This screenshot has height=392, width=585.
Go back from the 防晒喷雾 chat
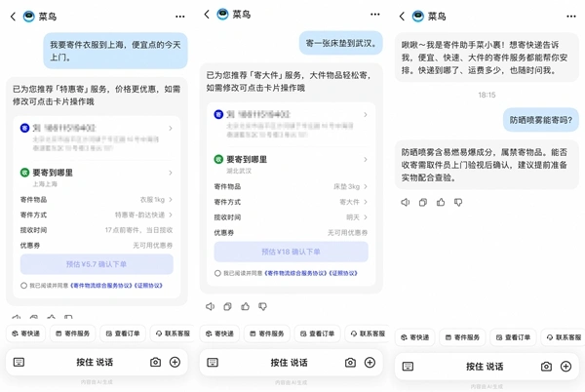402,17
